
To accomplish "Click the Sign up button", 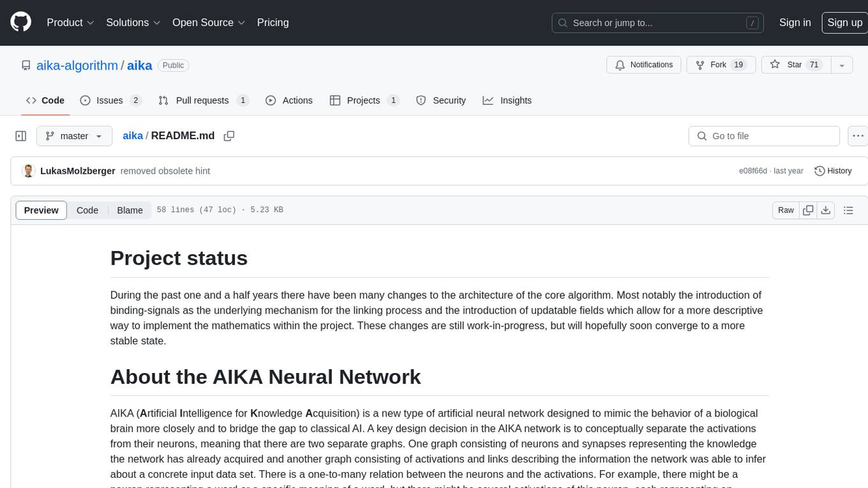I will (844, 22).
